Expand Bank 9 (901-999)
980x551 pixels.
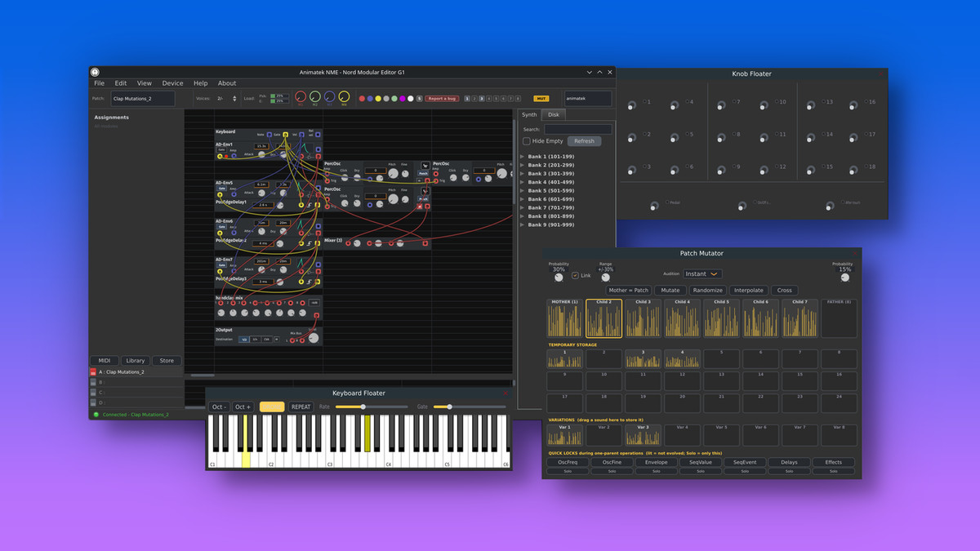pos(523,224)
